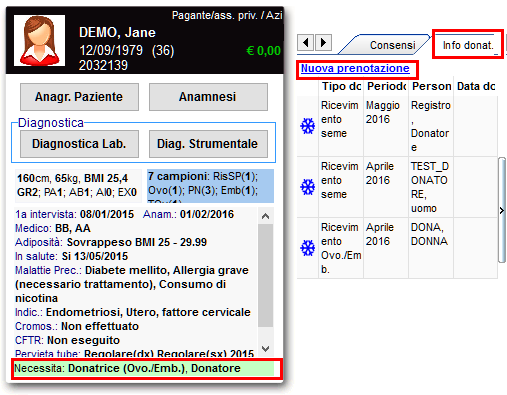Select TEST_DONATORE, uomo person cell

(431, 187)
